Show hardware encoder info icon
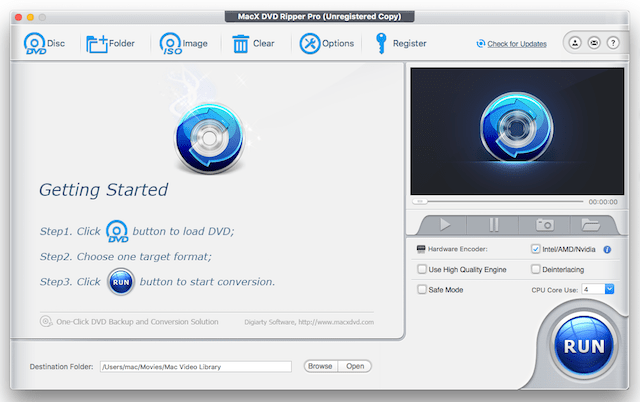Viewport: 640px width, 402px height. pos(607,249)
